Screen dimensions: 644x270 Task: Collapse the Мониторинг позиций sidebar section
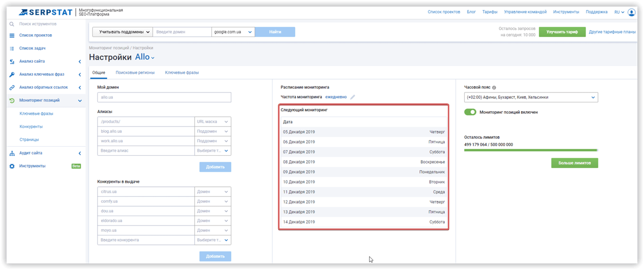click(80, 100)
